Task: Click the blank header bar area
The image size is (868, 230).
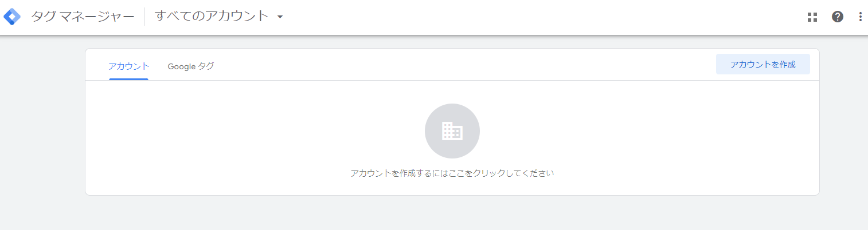Action: pyautogui.click(x=545, y=17)
